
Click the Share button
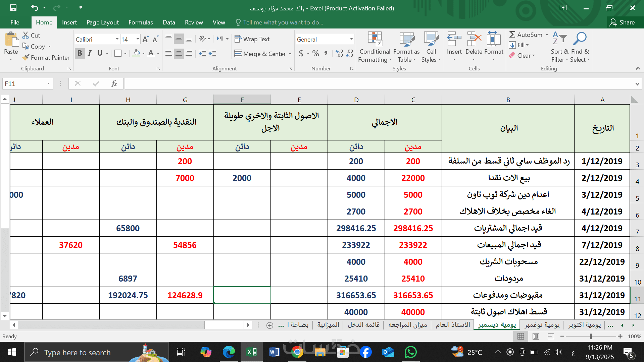pyautogui.click(x=623, y=22)
